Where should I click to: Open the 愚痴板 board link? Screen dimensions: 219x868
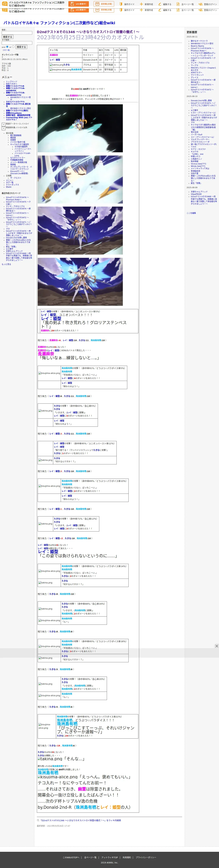click(x=13, y=164)
